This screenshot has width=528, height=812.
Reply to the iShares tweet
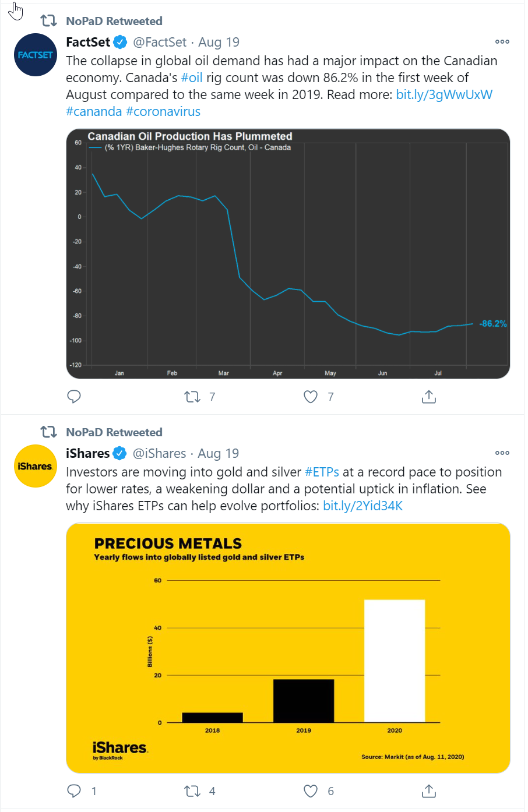point(74,790)
